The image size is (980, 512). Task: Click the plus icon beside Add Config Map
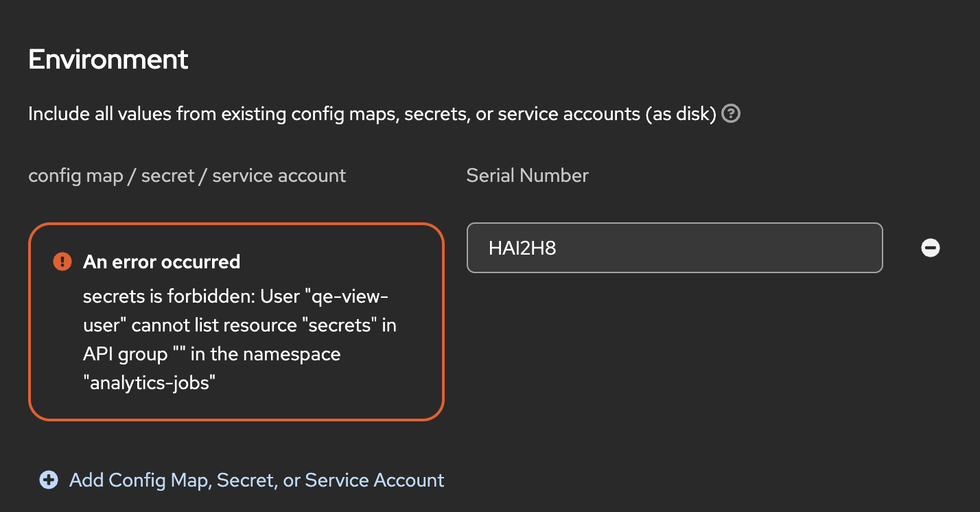pos(49,480)
